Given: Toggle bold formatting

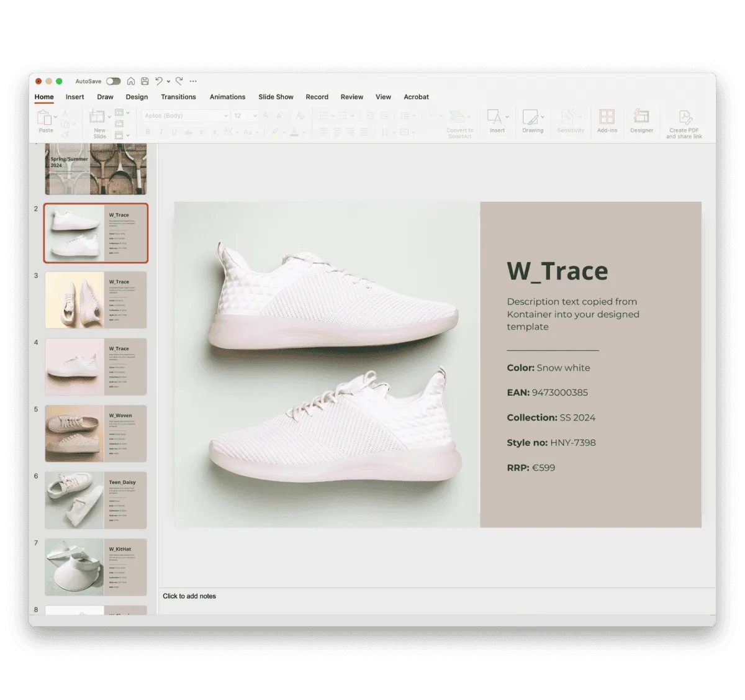Looking at the screenshot, I should tap(148, 132).
